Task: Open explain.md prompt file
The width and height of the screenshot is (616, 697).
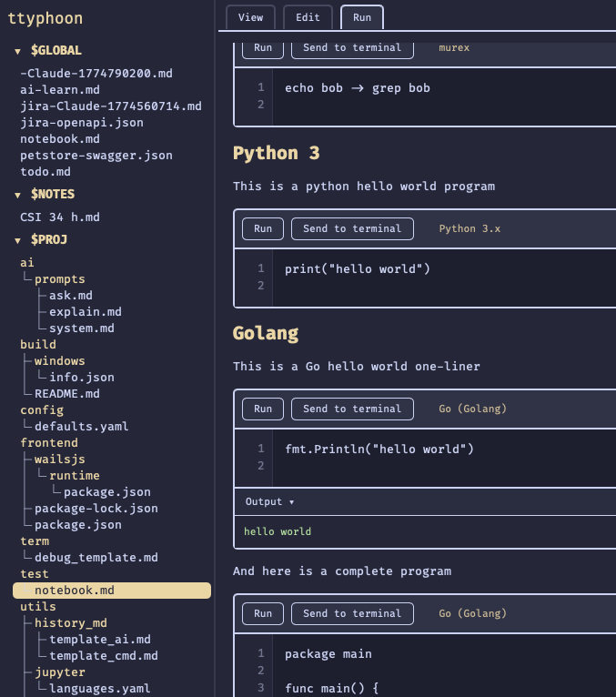Action: pos(86,312)
